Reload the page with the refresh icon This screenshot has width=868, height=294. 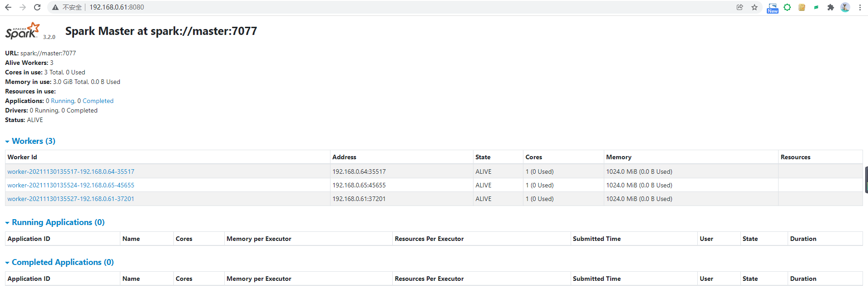pos(37,7)
